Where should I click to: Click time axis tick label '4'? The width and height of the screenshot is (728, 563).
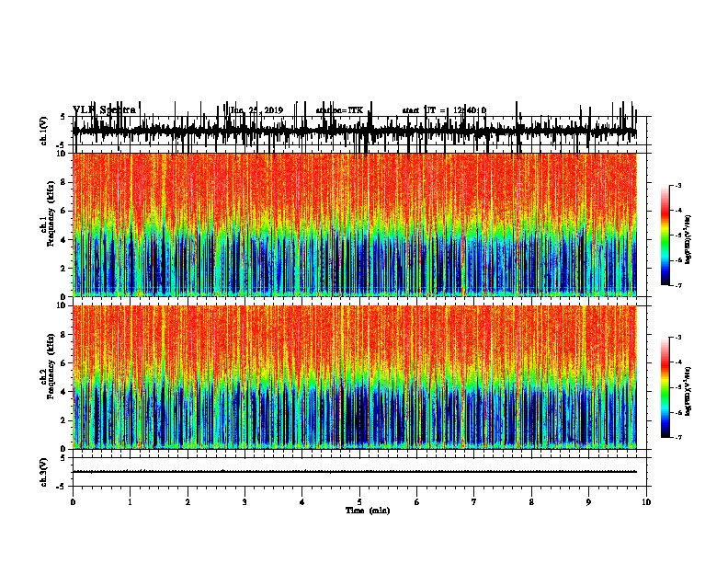click(x=302, y=502)
